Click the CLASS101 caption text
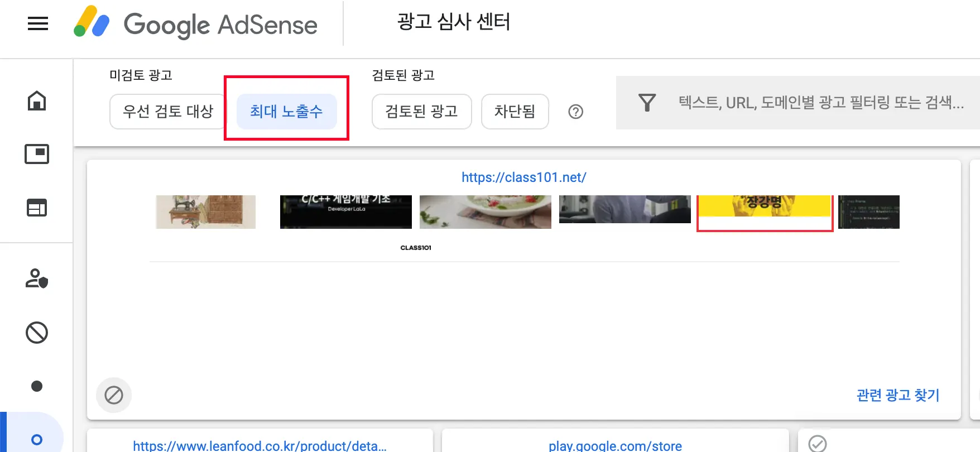The image size is (980, 452). pyautogui.click(x=416, y=248)
